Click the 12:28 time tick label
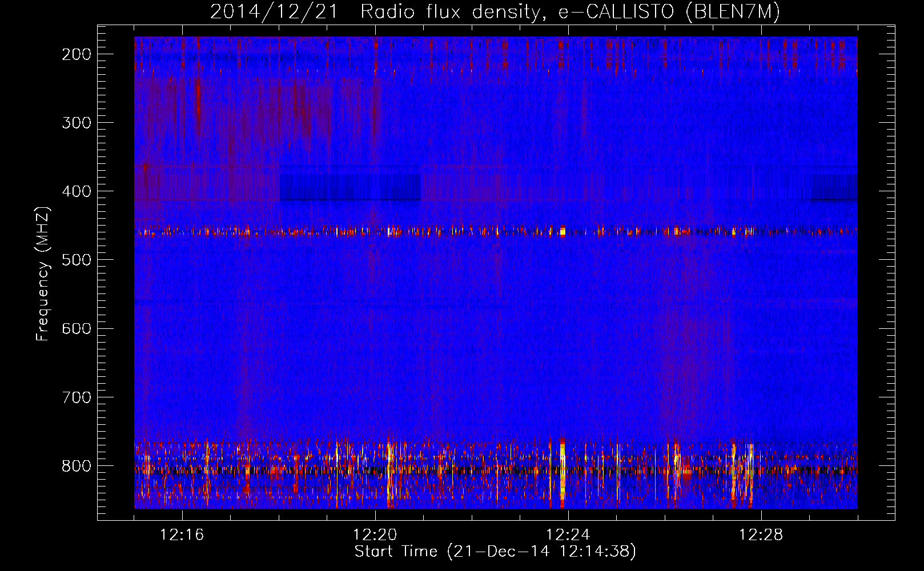Image resolution: width=924 pixels, height=571 pixels. click(761, 535)
